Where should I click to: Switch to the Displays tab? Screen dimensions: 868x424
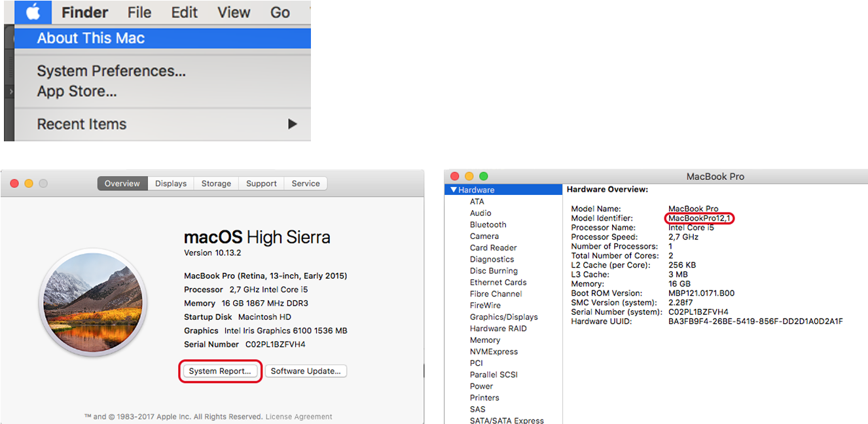point(170,183)
